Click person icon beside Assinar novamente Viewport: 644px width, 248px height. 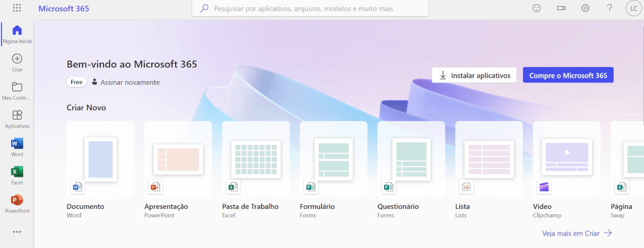point(95,81)
